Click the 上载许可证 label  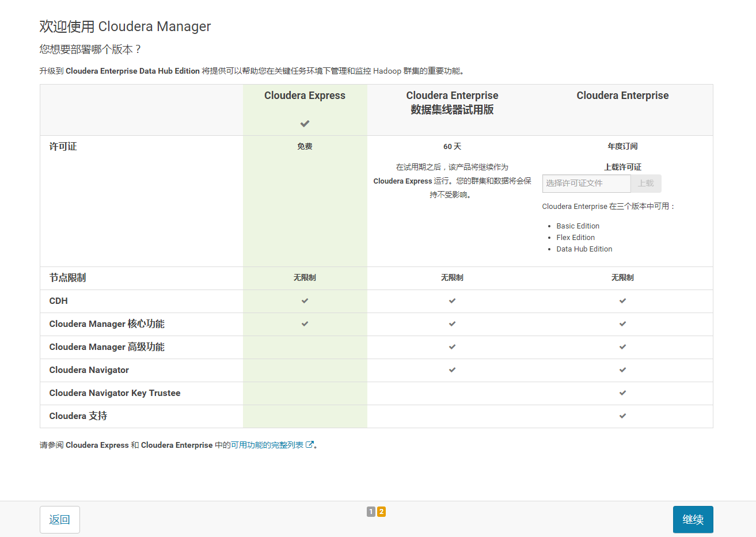click(622, 167)
